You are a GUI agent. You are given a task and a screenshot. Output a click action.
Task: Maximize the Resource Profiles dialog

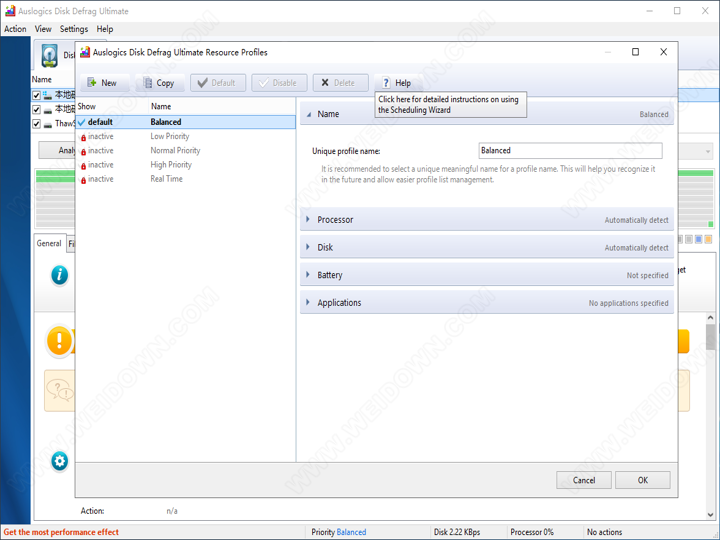click(x=636, y=52)
